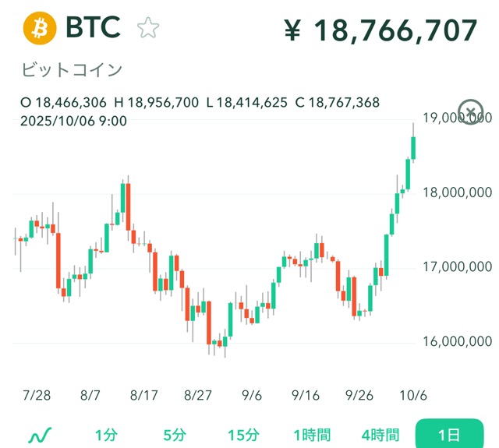Choose the 4時間 chart interval
Screen dimensions: 499x448
(380, 435)
